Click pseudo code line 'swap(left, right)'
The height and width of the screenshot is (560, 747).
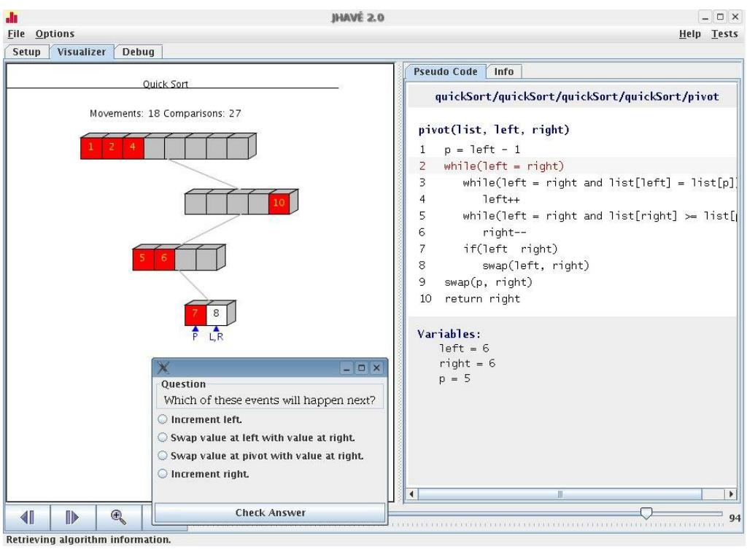click(535, 265)
